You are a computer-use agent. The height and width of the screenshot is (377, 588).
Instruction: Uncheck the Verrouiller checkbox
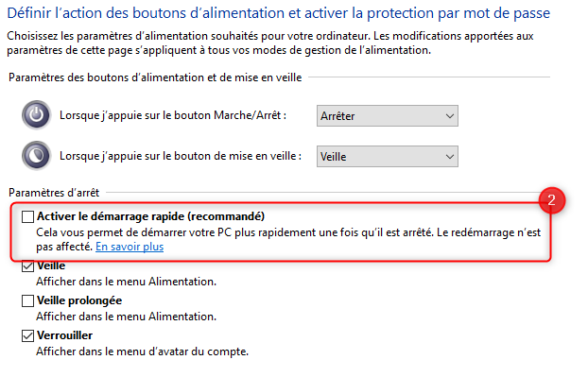coord(27,335)
